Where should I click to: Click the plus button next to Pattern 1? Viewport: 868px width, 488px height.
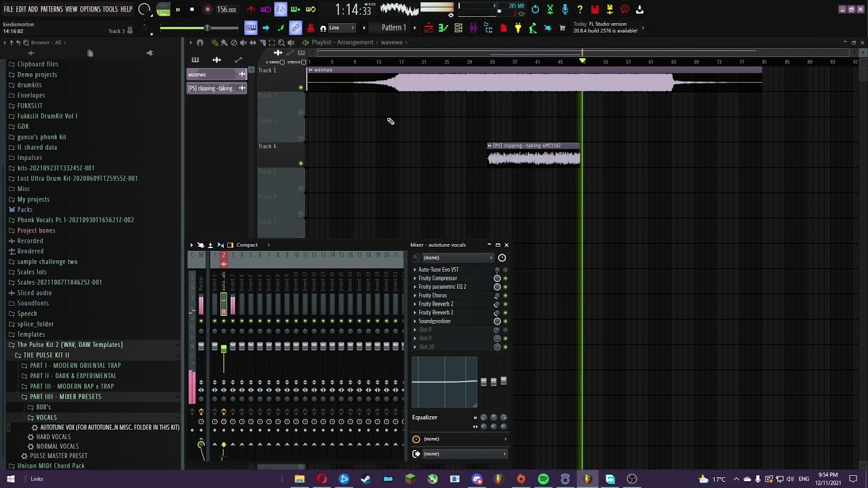[x=416, y=28]
